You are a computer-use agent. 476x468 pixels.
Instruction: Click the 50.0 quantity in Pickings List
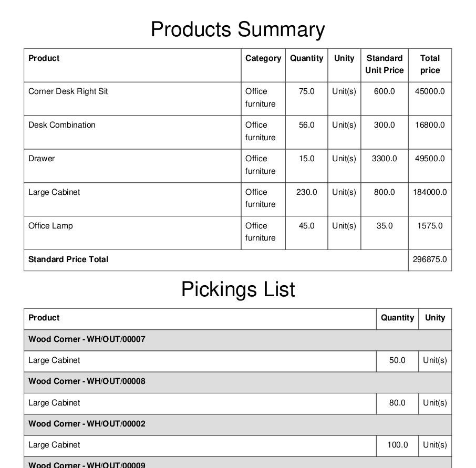pyautogui.click(x=397, y=360)
